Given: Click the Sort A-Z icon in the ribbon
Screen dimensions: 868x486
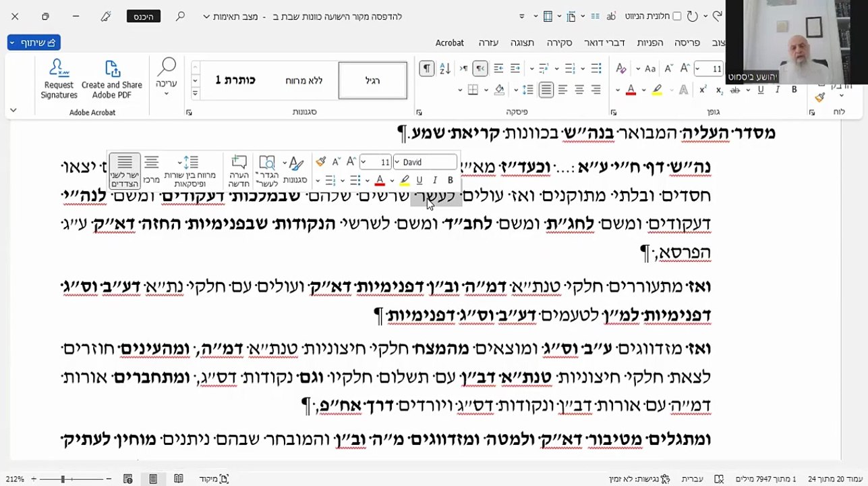Looking at the screenshot, I should coord(444,69).
